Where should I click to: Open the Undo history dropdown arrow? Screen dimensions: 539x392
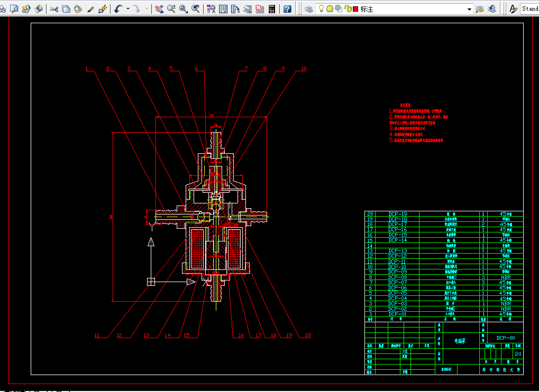pyautogui.click(x=128, y=9)
